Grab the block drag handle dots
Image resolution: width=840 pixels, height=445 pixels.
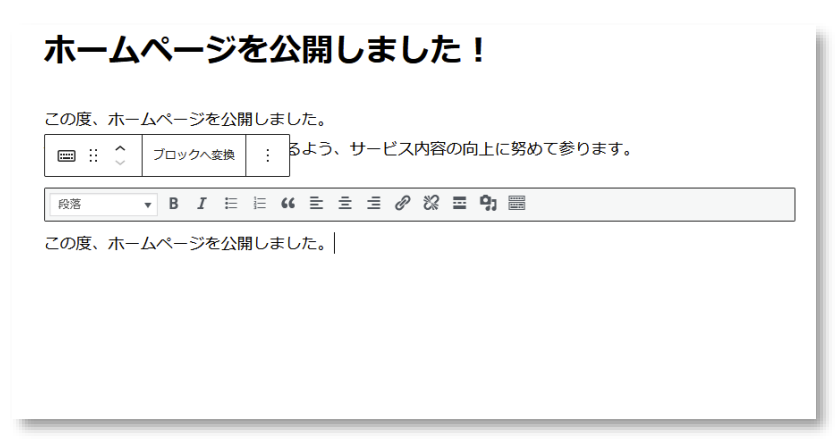(x=93, y=156)
